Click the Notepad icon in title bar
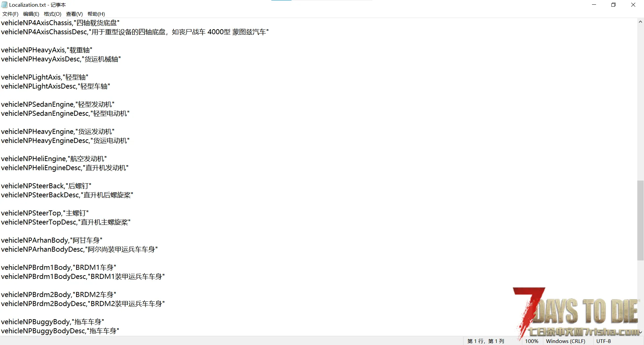 [x=4, y=5]
